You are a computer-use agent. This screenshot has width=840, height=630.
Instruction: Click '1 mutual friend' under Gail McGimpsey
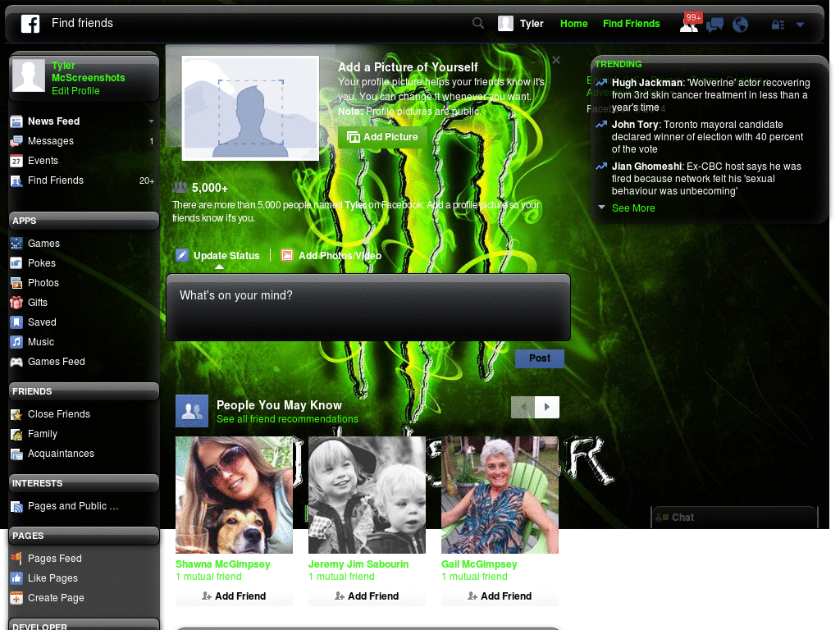(474, 577)
